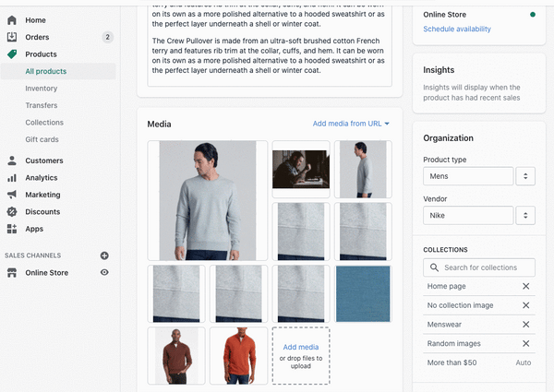Expand the Add media from URL dropdown
The image size is (554, 392).
point(351,124)
